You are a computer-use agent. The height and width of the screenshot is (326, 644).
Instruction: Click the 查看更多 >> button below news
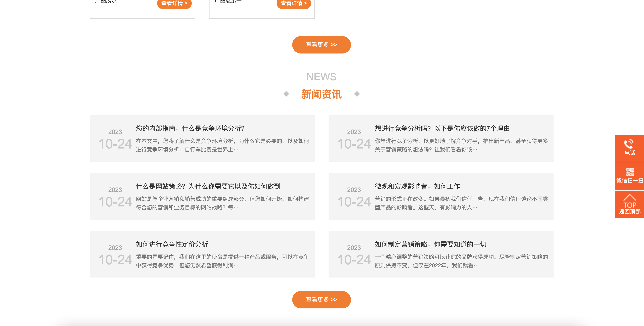click(x=321, y=300)
